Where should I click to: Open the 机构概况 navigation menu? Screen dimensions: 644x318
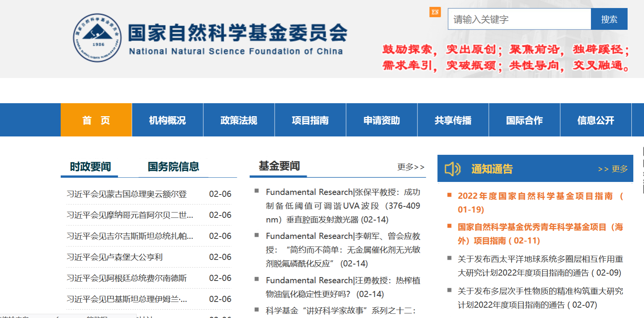coord(167,120)
